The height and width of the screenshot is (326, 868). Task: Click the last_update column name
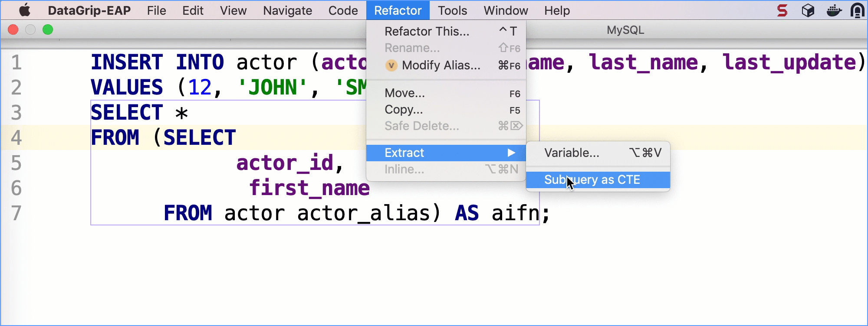pyautogui.click(x=789, y=62)
